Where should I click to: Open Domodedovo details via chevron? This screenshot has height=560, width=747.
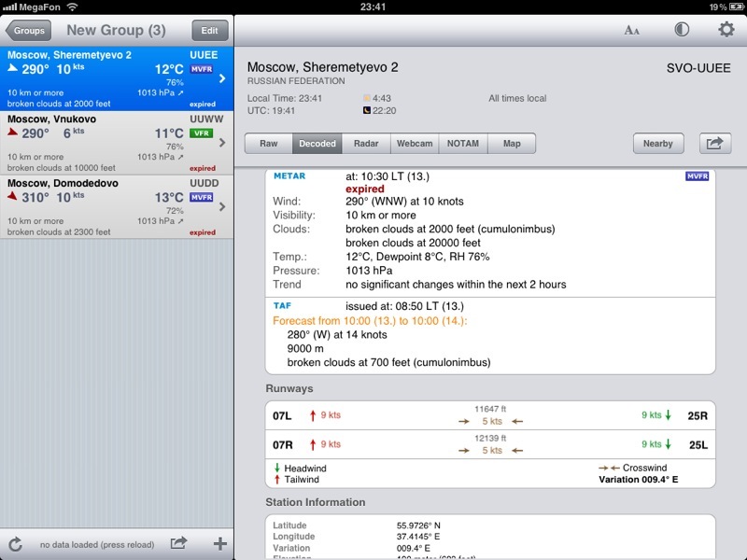(222, 206)
